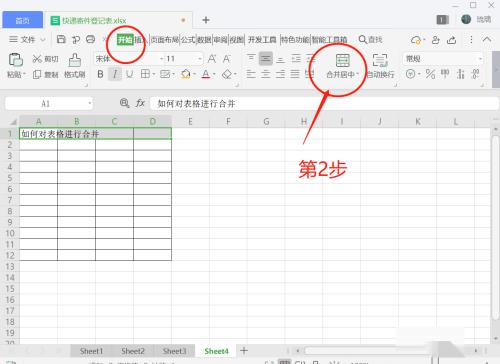Screen dimensions: 500x364
Task: Click the user avatar at top right
Action: coord(466,19)
